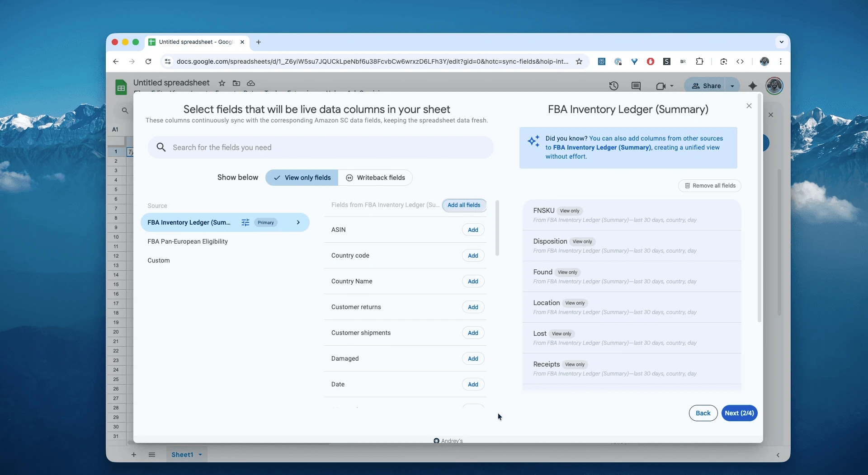Open Chrome three-dot menu
The width and height of the screenshot is (868, 475).
pyautogui.click(x=781, y=61)
